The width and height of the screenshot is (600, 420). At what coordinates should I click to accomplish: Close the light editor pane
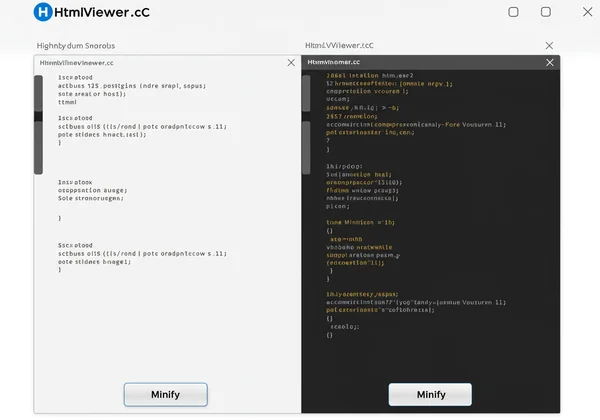point(291,62)
